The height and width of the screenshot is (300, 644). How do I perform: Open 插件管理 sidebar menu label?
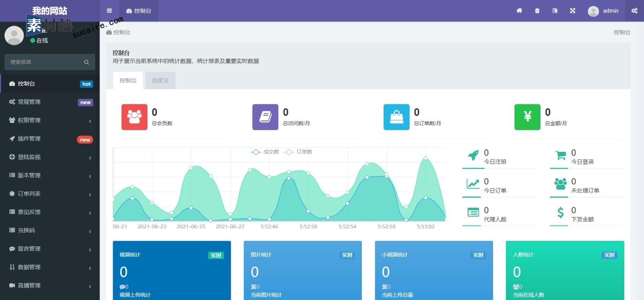point(29,139)
